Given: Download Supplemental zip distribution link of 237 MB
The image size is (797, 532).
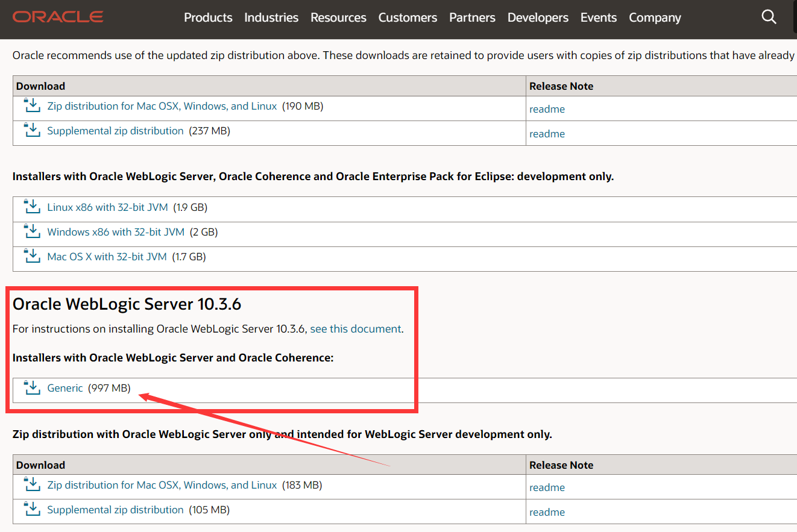Looking at the screenshot, I should (x=115, y=131).
